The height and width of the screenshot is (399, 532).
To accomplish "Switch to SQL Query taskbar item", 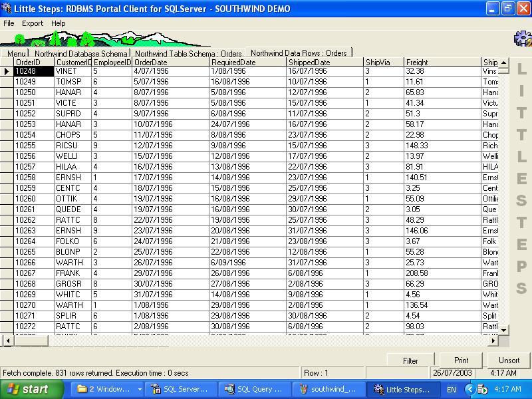I will click(254, 389).
